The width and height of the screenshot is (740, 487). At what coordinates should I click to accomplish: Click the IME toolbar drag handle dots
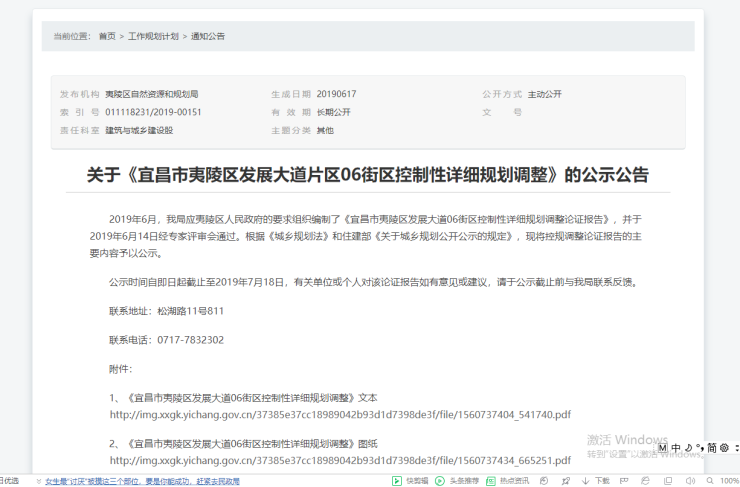tap(736, 448)
